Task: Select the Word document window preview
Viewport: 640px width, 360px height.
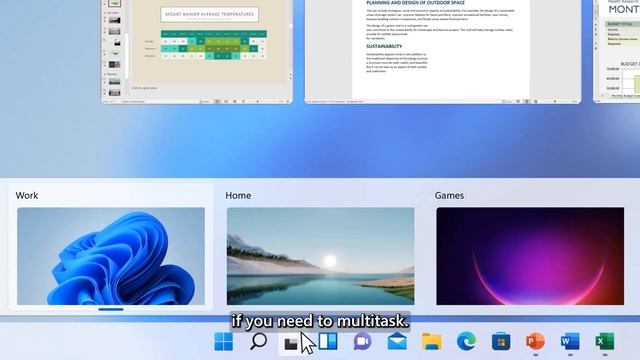Action: tap(443, 51)
